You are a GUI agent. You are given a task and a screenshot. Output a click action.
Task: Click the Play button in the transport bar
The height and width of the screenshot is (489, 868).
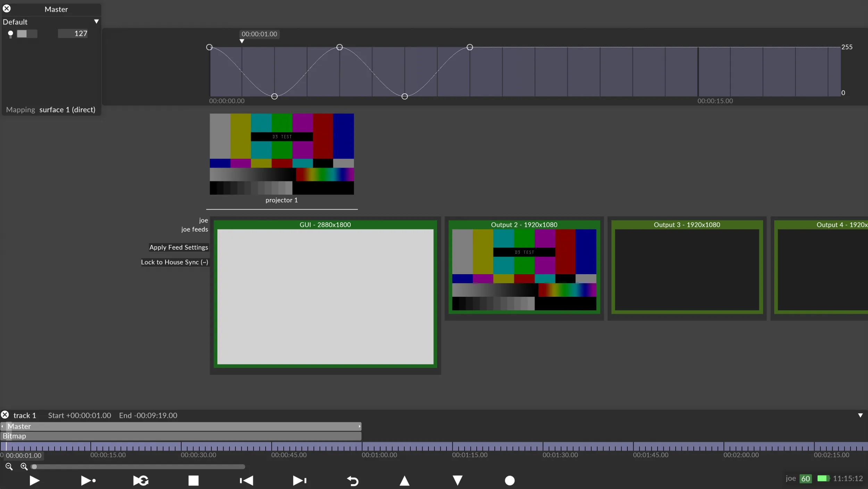tap(34, 480)
